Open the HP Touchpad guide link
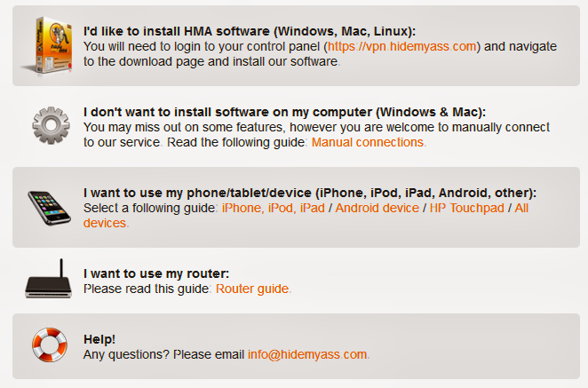This screenshot has height=388, width=588. point(467,208)
